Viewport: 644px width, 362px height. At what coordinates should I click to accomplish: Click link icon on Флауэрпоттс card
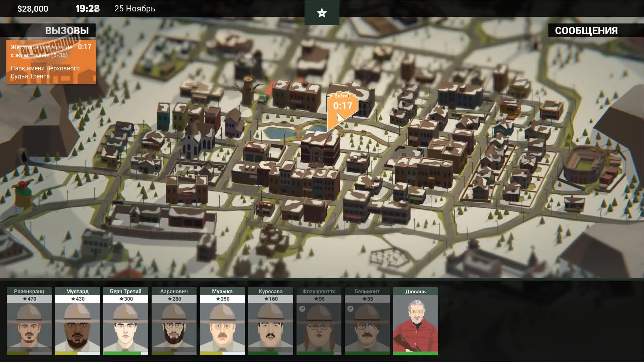[302, 309]
